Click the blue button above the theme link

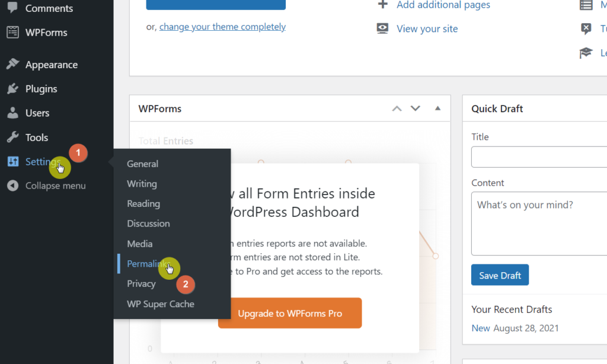[x=216, y=5]
